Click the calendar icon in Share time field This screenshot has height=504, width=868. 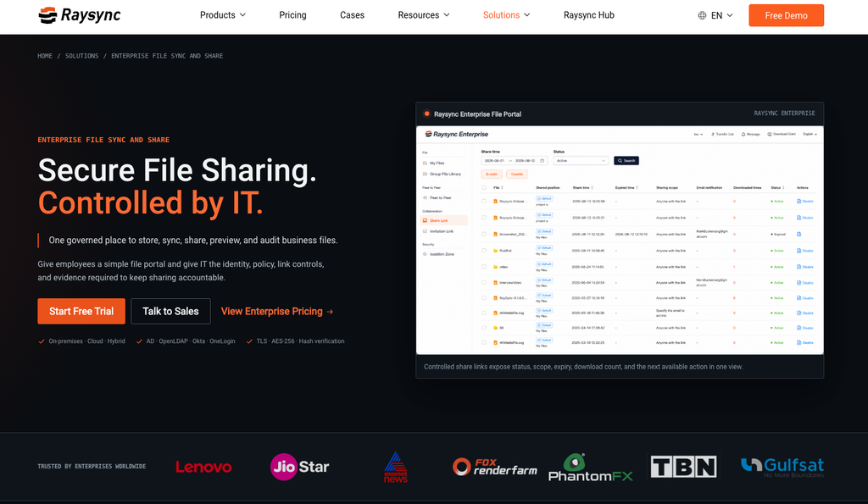pyautogui.click(x=542, y=160)
